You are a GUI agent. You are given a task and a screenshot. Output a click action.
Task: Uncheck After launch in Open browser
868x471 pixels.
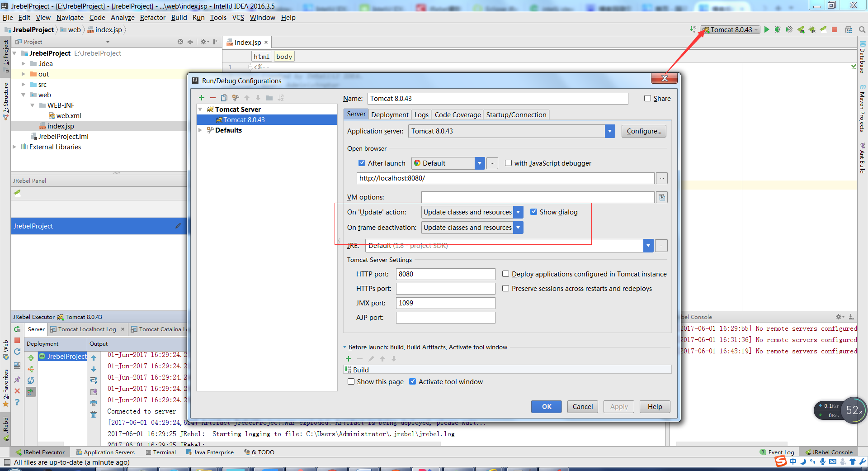coord(362,163)
